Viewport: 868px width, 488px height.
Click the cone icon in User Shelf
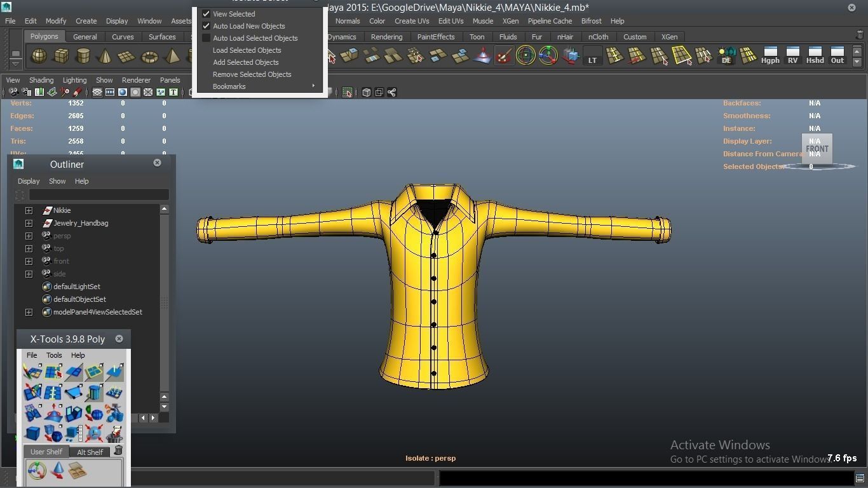pos(58,471)
